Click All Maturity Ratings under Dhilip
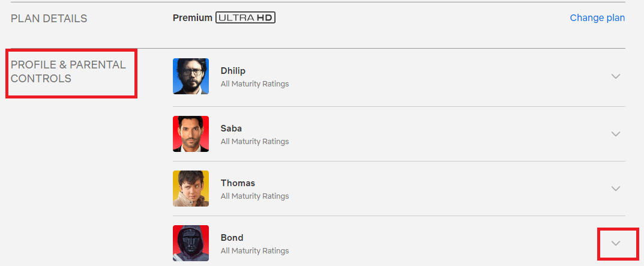 (254, 84)
